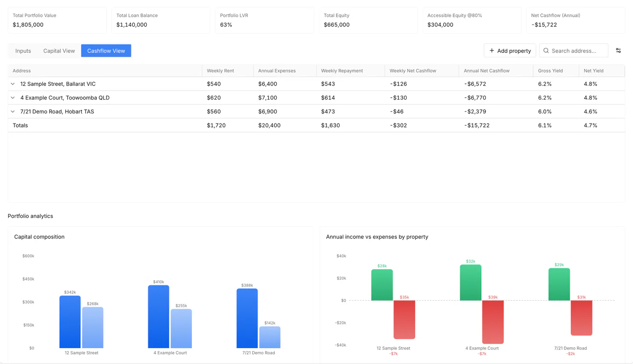Expand the 4 Example Court, Toowoomba QLD row
Screen dimensions: 633x364
coord(13,98)
